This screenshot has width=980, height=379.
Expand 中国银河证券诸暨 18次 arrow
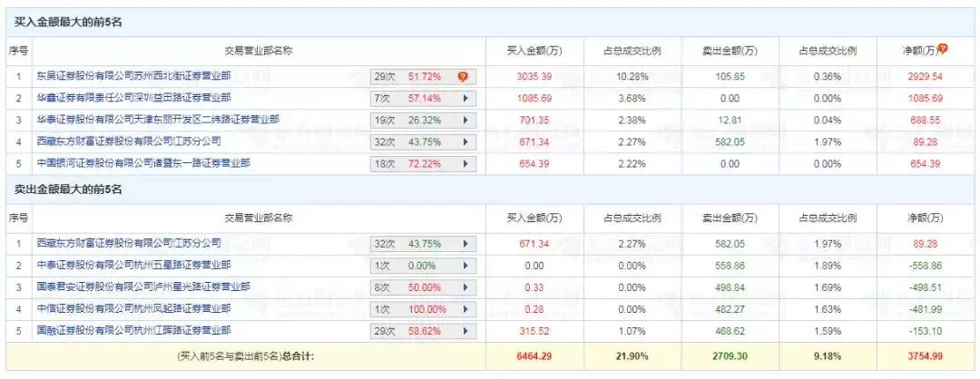click(x=465, y=164)
